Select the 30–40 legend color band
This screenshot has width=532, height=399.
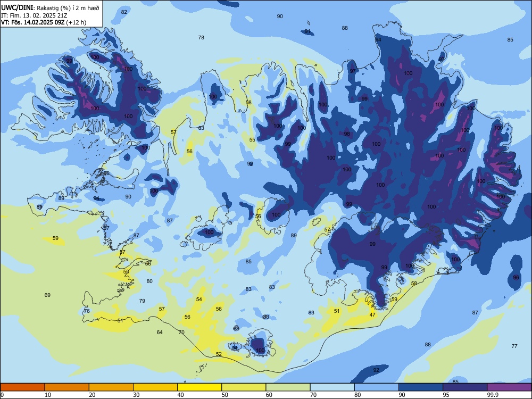tap(155, 387)
